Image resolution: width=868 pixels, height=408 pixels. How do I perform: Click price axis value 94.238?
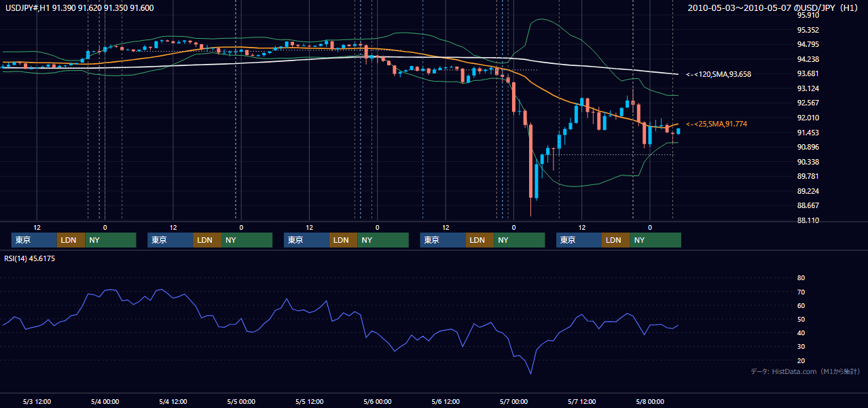(x=808, y=59)
